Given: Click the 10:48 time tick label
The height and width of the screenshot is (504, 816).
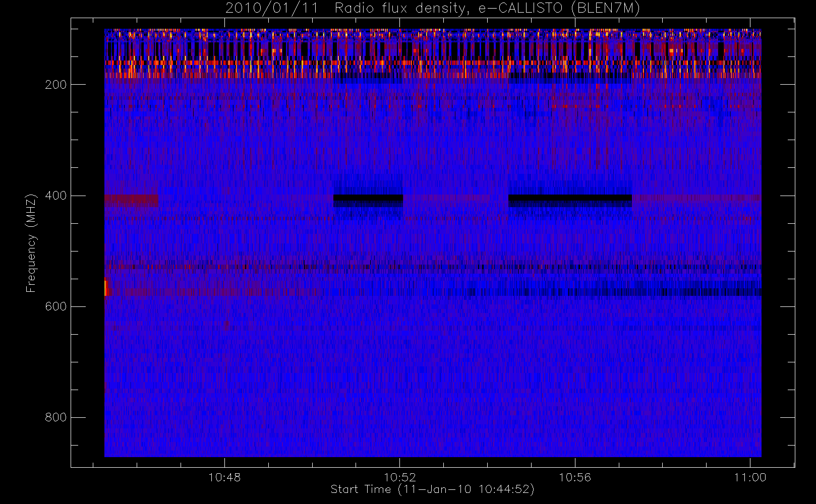Looking at the screenshot, I should 224,477.
